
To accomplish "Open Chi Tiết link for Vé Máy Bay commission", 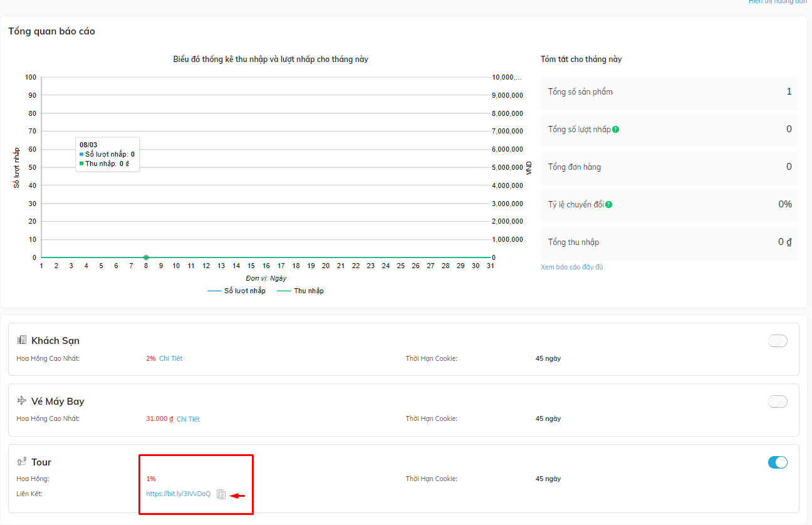I will point(188,419).
